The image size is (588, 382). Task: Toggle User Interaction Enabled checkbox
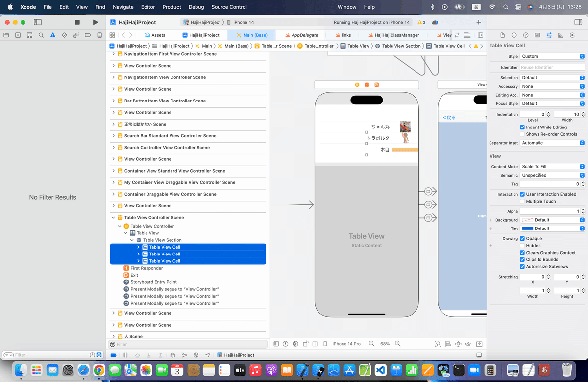point(522,194)
